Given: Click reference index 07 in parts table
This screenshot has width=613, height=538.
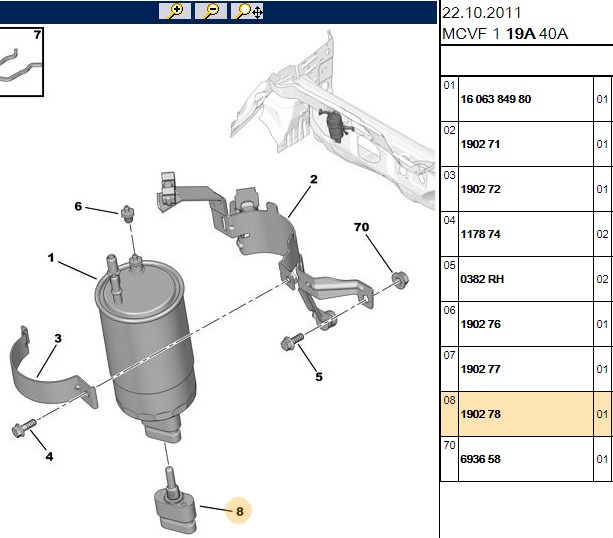Looking at the screenshot, I should point(450,355).
